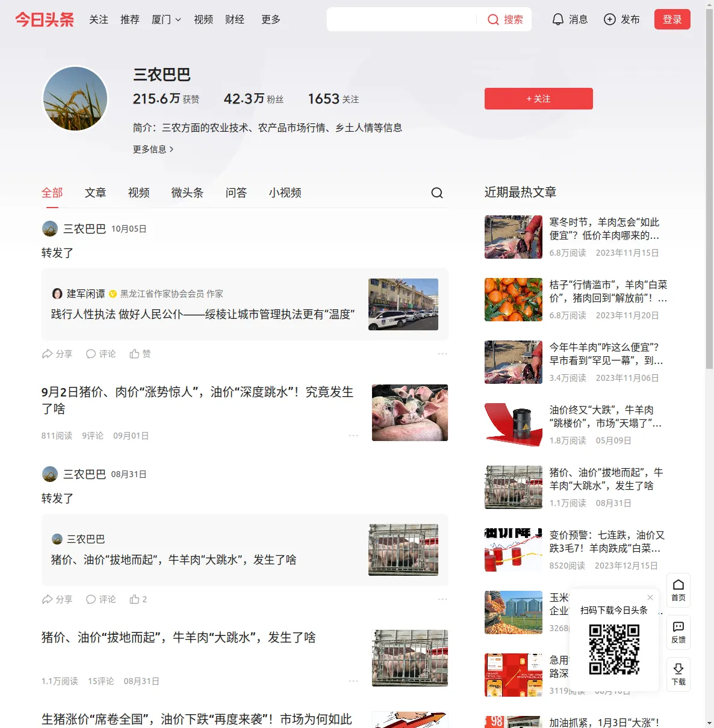Open more options for 08月31日 repost

pyautogui.click(x=442, y=599)
